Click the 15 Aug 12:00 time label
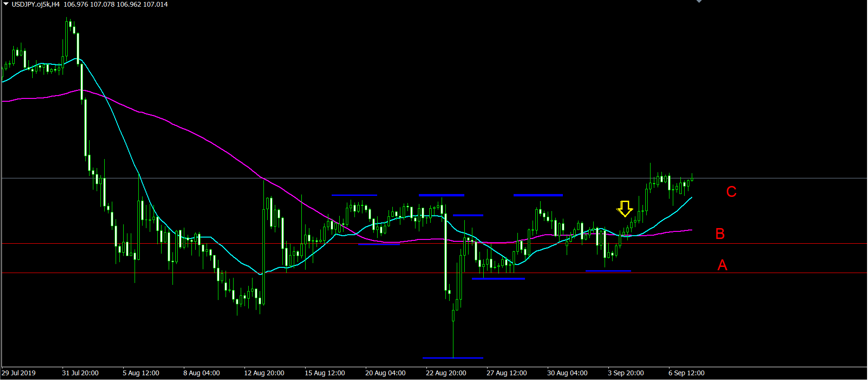 pos(325,373)
